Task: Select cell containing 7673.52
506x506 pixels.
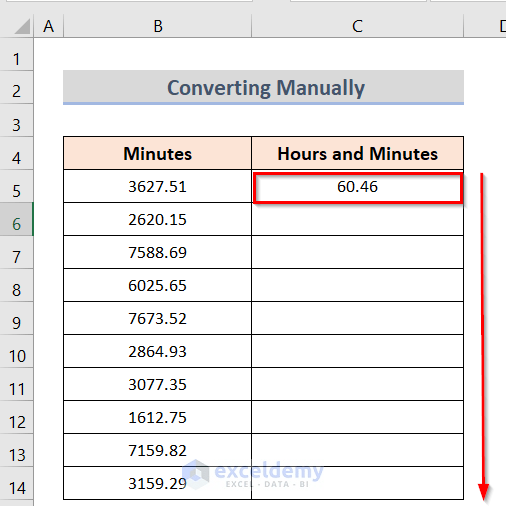Action: pyautogui.click(x=158, y=318)
